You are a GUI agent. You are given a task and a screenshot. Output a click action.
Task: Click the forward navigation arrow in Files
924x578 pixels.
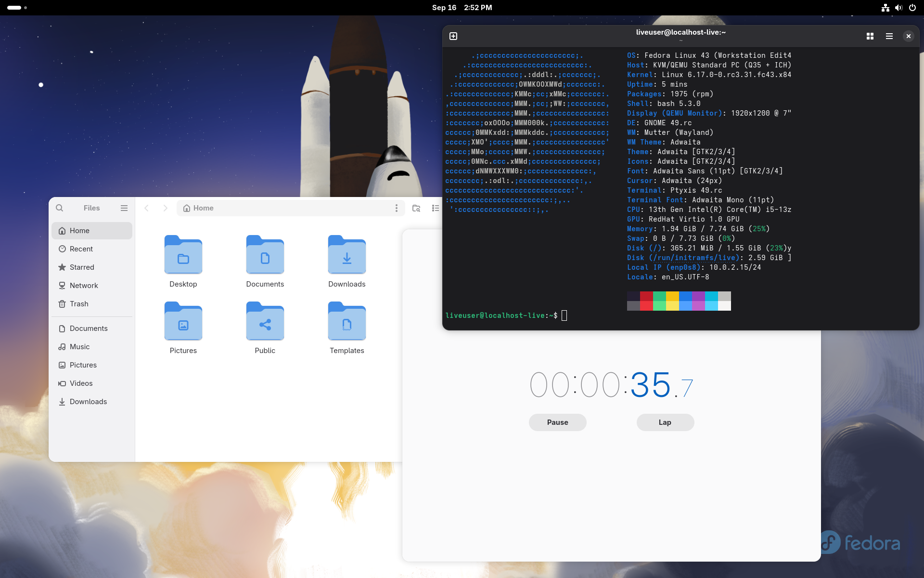click(x=165, y=208)
